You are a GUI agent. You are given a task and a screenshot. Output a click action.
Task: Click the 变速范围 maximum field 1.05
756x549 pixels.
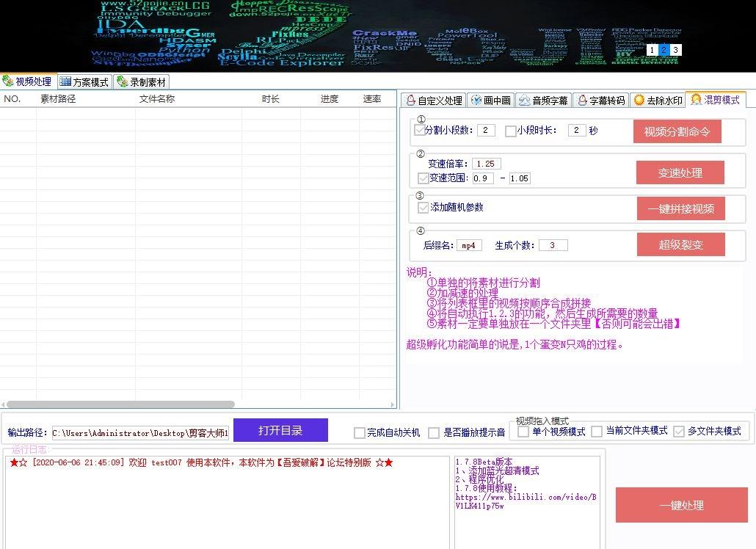tap(520, 178)
